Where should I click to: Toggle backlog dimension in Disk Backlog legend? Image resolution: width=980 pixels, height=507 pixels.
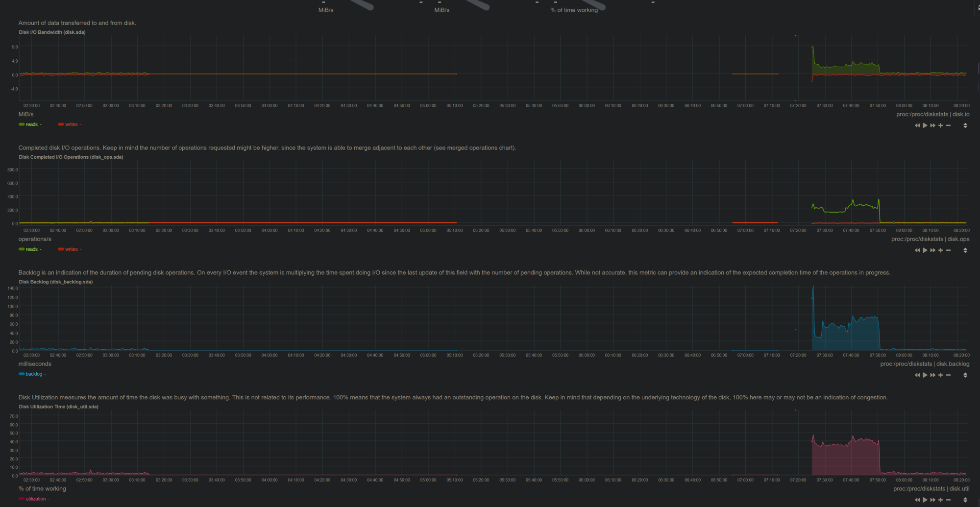pyautogui.click(x=33, y=374)
